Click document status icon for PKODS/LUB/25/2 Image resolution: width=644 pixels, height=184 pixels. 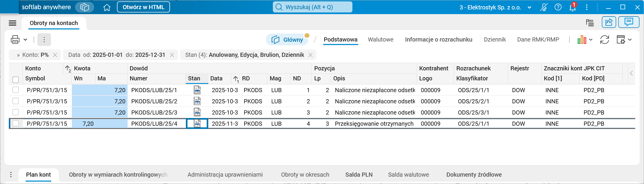click(x=197, y=101)
